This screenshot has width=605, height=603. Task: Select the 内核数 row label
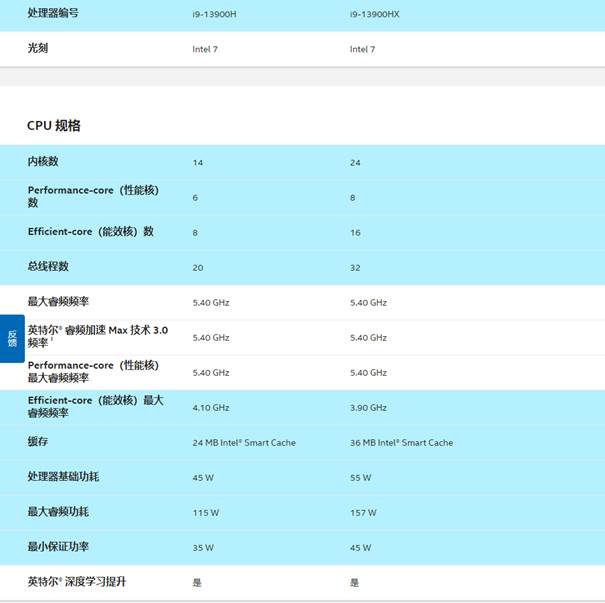tap(43, 161)
